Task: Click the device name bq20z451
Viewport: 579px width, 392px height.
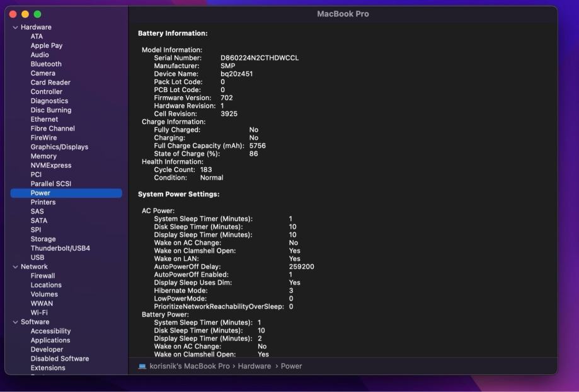Action: pyautogui.click(x=237, y=74)
